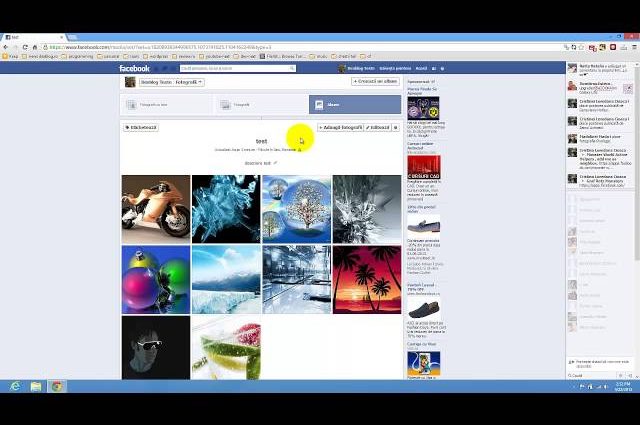Screen dimensions: 640x425
Task: Open the privacy shortcuts lock icon
Action: pyautogui.click(x=434, y=69)
